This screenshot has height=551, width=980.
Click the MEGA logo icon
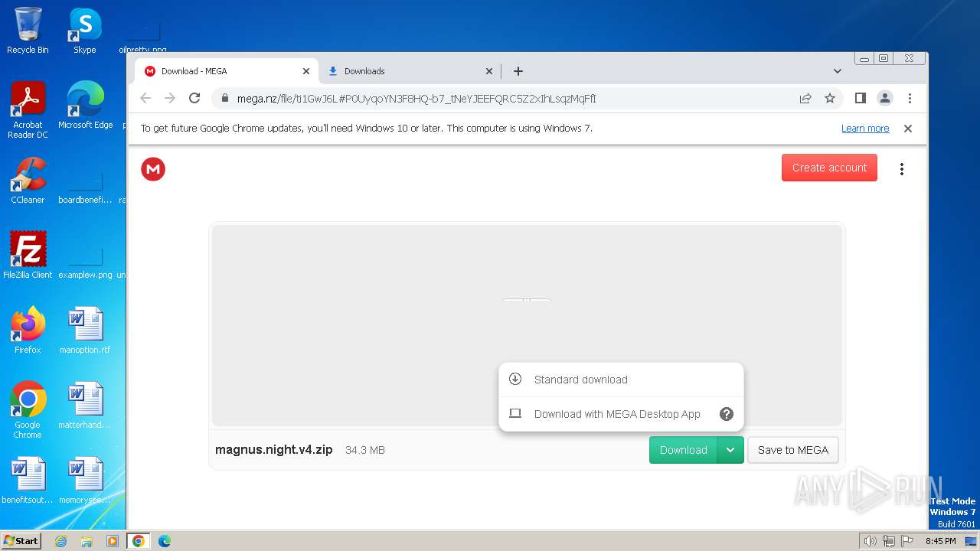(153, 169)
